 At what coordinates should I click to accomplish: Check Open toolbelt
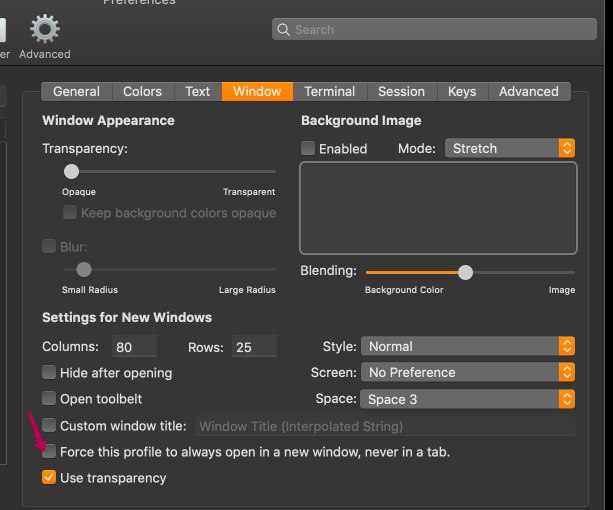pyautogui.click(x=49, y=399)
